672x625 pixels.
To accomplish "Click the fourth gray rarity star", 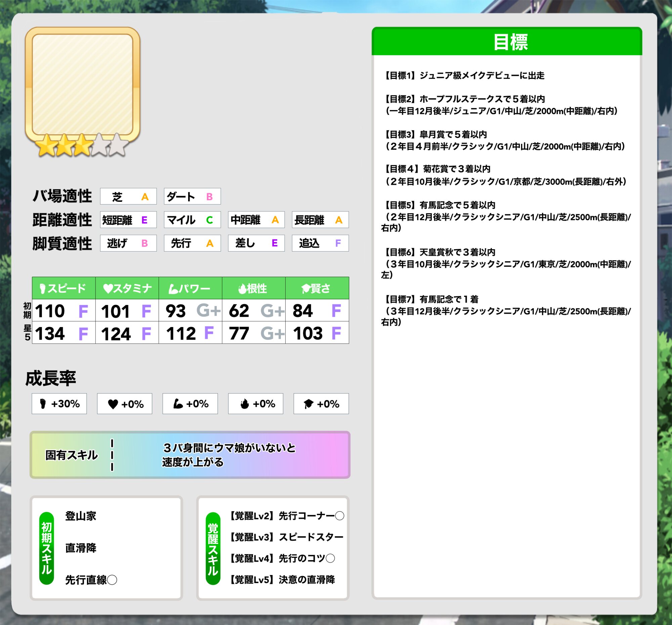I will [x=100, y=146].
